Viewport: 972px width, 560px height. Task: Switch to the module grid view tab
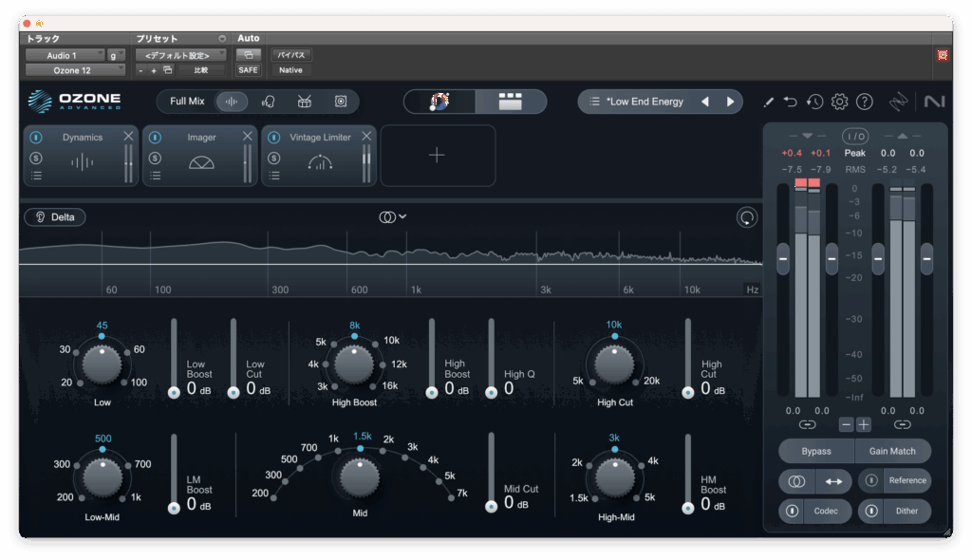coord(511,102)
